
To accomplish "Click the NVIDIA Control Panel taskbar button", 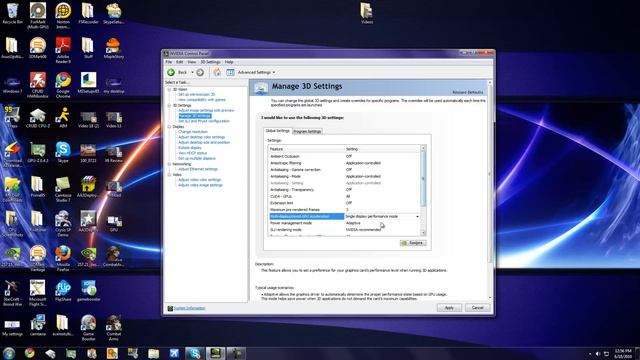I will click(x=215, y=353).
